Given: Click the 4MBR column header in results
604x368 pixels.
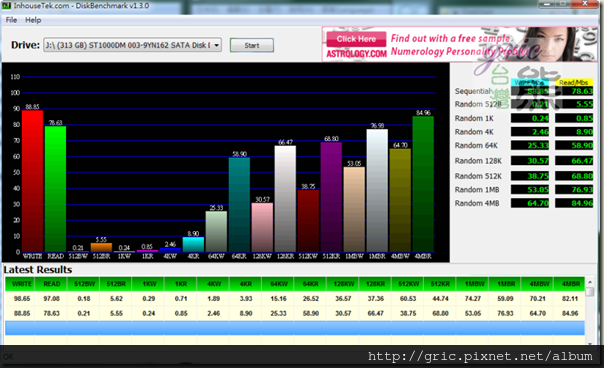Looking at the screenshot, I should pyautogui.click(x=569, y=284).
